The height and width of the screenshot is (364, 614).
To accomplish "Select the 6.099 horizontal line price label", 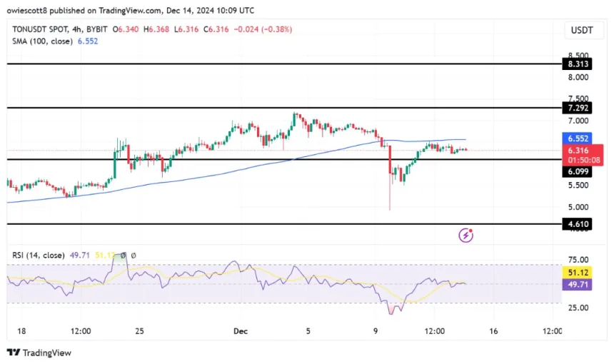I will click(577, 172).
